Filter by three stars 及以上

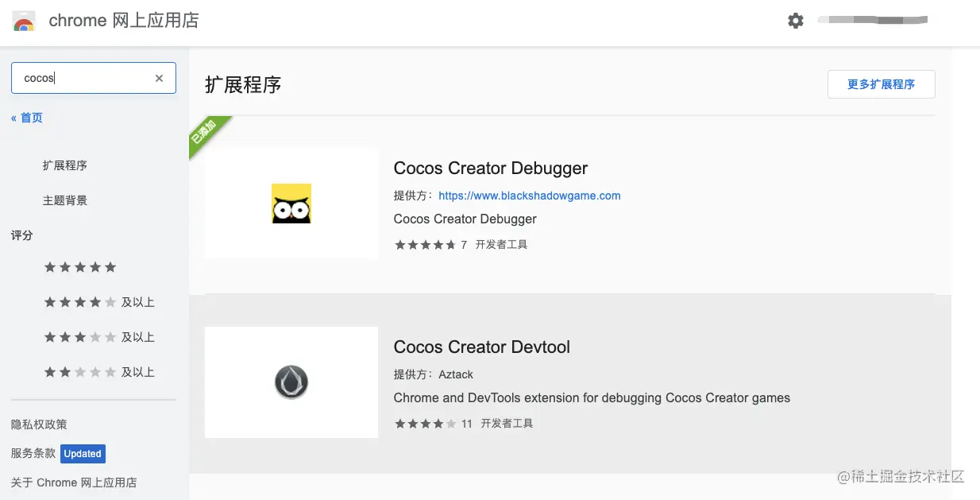pos(99,337)
